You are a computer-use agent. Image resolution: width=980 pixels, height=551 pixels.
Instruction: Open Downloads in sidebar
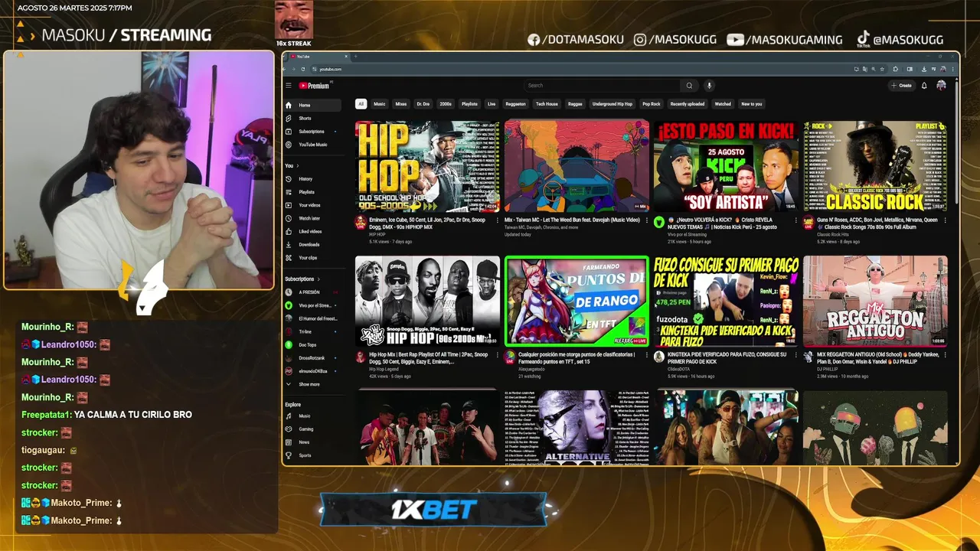tap(312, 244)
